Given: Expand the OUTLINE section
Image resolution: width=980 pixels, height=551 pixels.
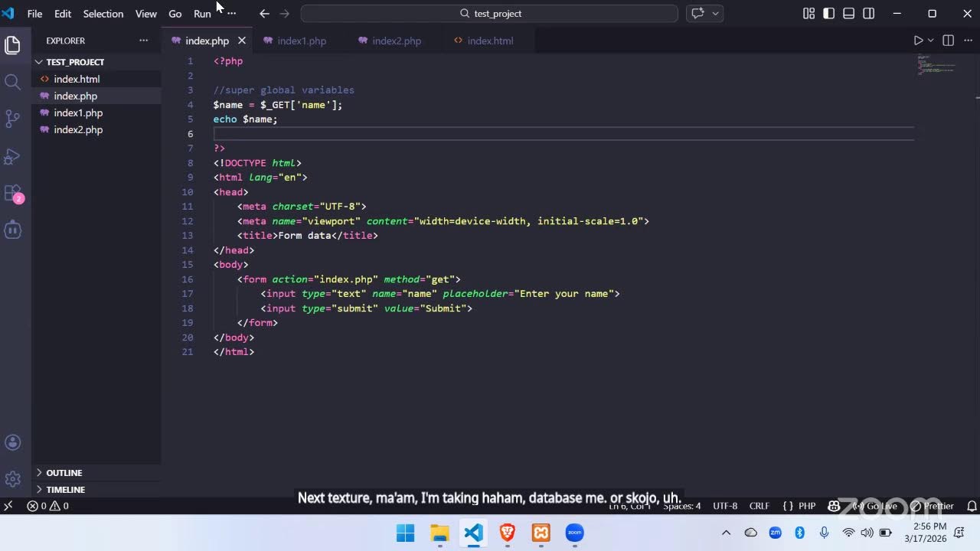Looking at the screenshot, I should [x=96, y=473].
